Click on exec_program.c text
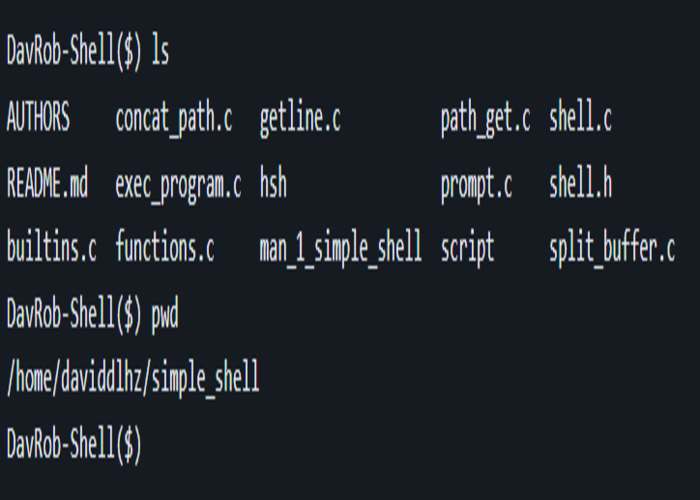The height and width of the screenshot is (500, 700). [178, 185]
